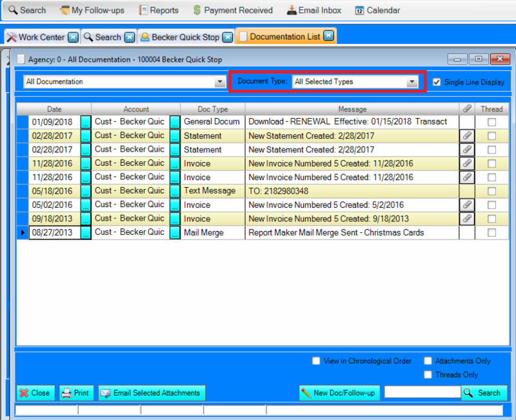Click paperclip icon on 09/18/2013 Invoice row

tap(466, 219)
